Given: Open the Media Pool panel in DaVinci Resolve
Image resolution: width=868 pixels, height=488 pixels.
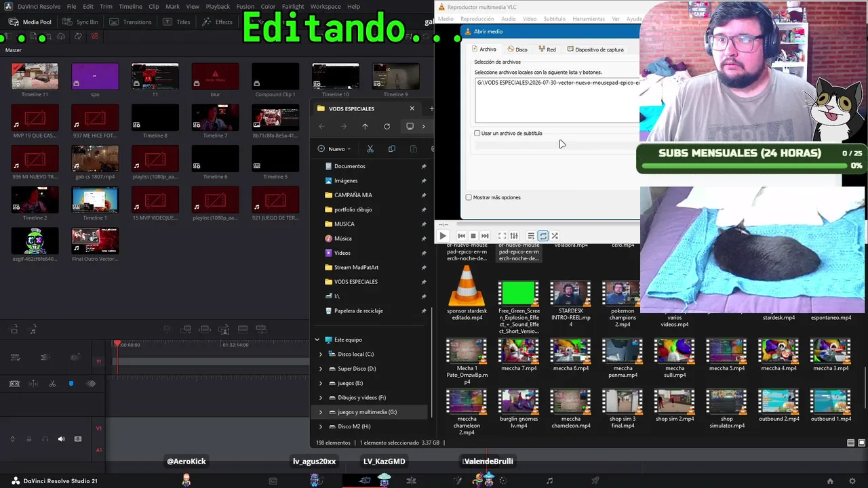Looking at the screenshot, I should point(31,22).
